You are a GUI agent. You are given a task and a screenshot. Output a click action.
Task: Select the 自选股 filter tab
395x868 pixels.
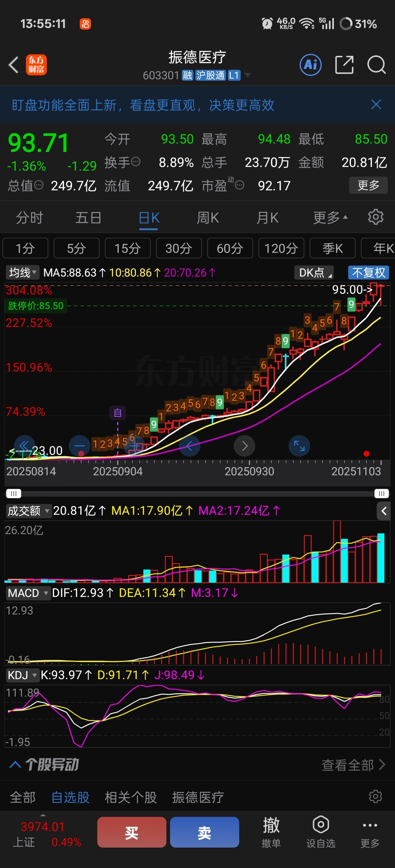point(71,797)
